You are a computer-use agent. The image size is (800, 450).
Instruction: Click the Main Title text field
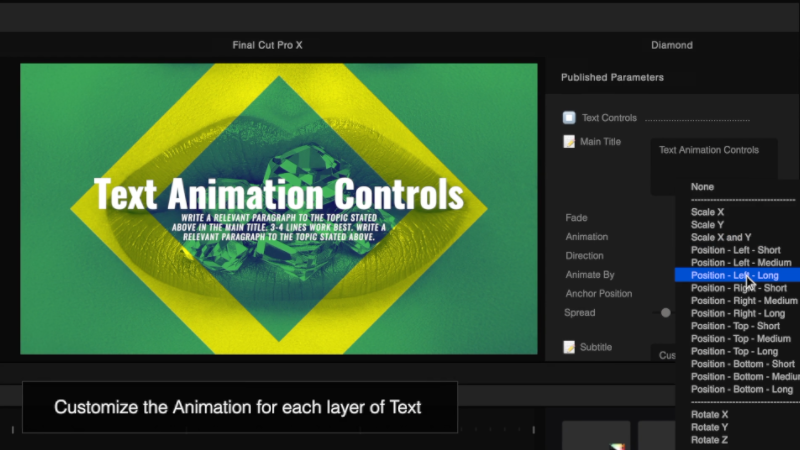(714, 166)
